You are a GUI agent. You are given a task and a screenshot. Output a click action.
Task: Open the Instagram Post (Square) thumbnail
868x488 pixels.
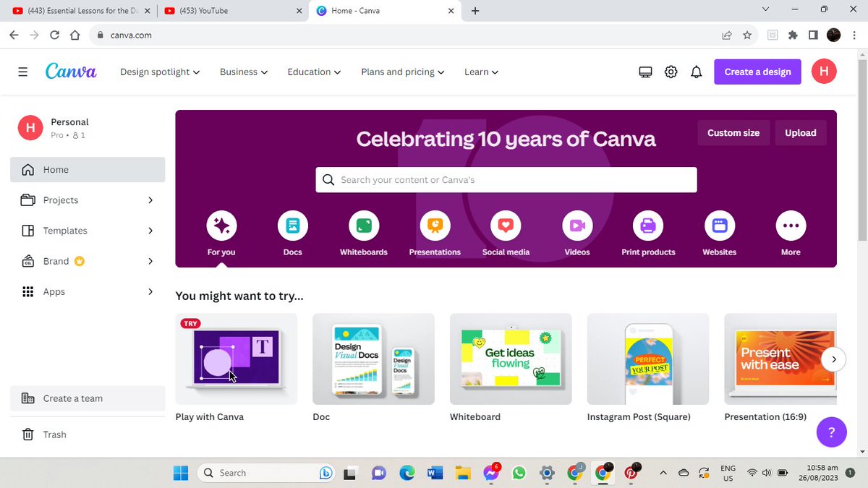coord(648,359)
